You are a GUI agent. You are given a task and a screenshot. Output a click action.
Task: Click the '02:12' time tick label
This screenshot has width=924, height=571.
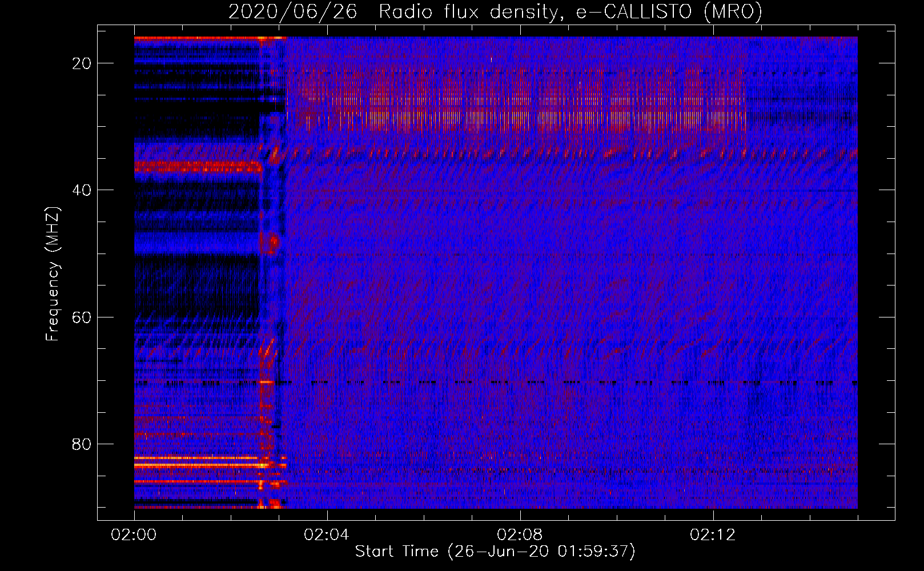pos(713,535)
